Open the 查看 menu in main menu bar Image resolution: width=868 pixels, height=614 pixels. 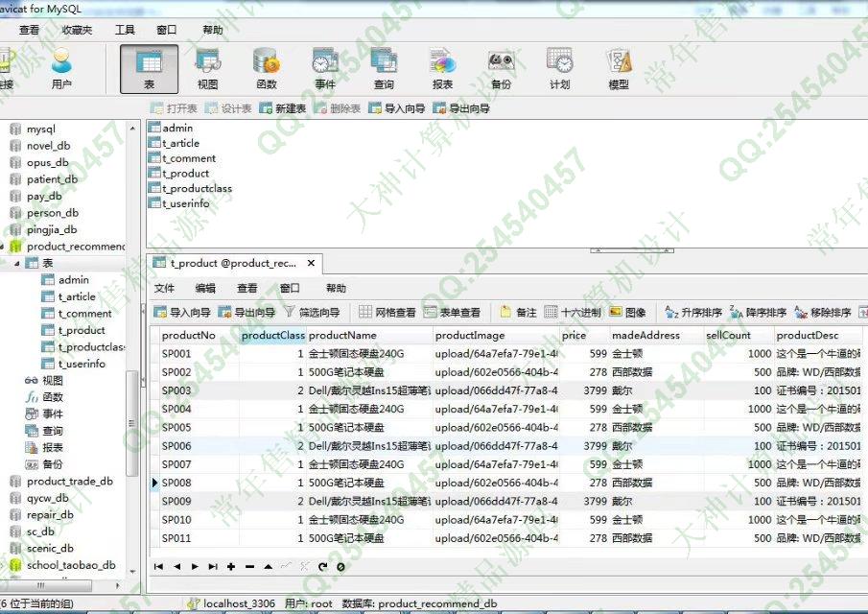click(x=29, y=30)
